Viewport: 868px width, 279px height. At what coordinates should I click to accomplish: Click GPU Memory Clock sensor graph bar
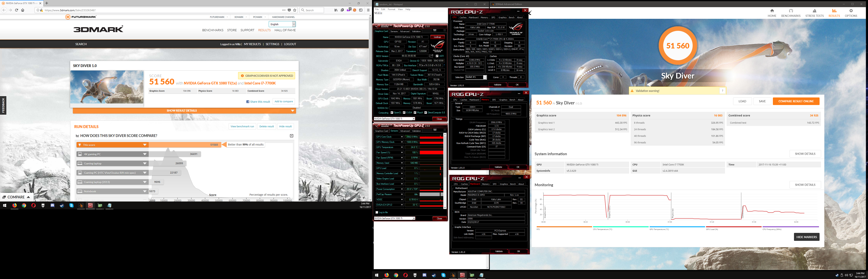pyautogui.click(x=431, y=142)
